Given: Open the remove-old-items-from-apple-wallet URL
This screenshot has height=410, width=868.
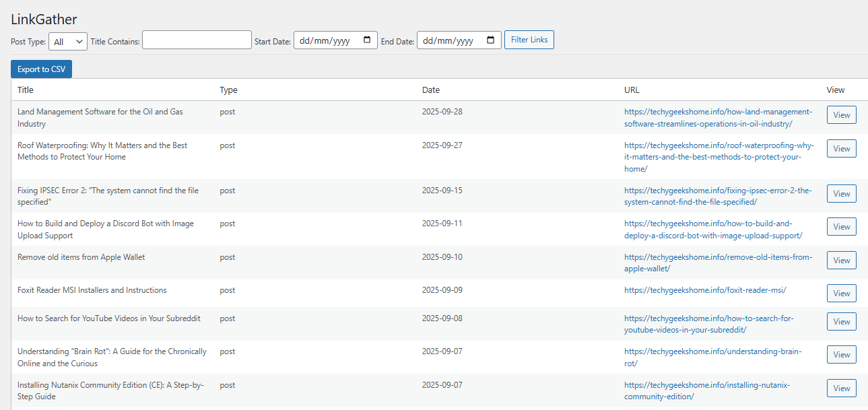Looking at the screenshot, I should [x=718, y=263].
